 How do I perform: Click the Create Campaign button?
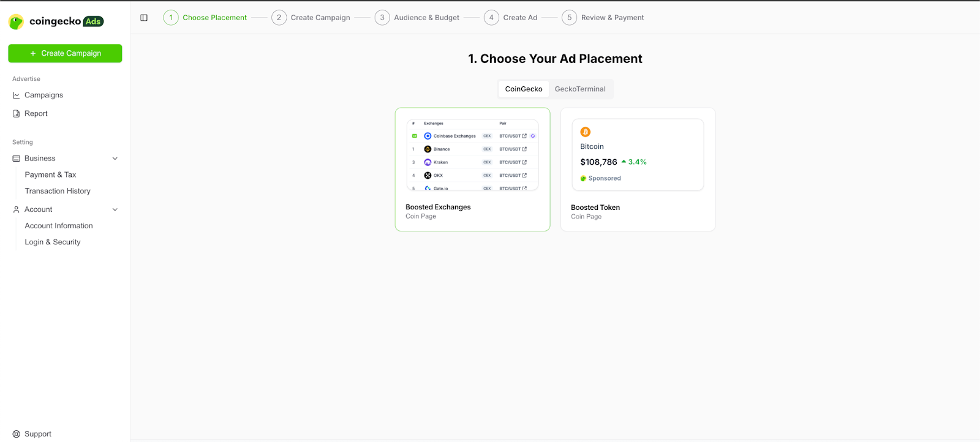tap(65, 53)
